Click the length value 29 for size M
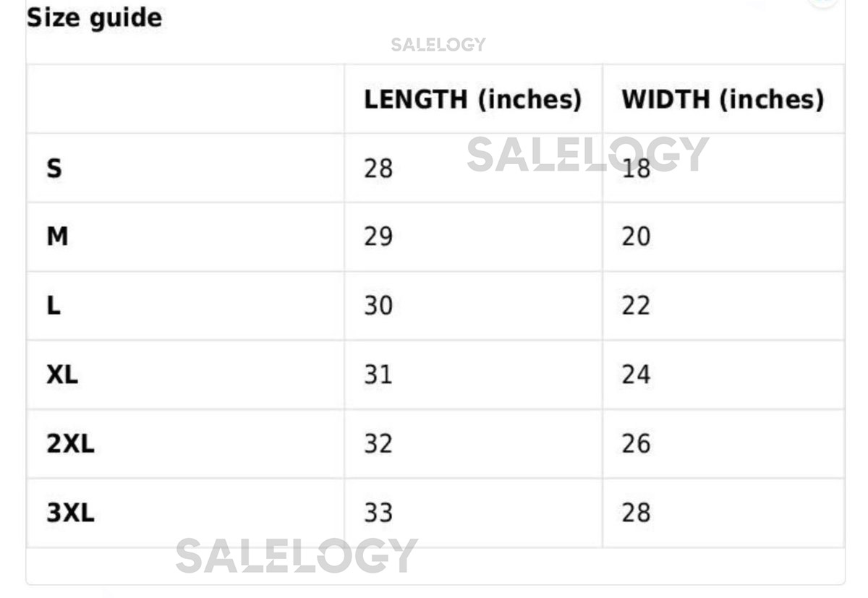Image resolution: width=868 pixels, height=598 pixels. pos(378,236)
